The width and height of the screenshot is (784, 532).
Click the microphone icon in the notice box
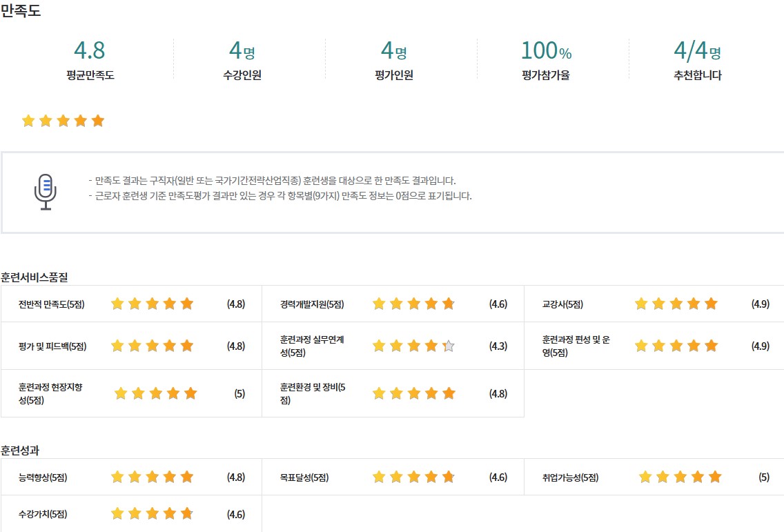pos(45,192)
